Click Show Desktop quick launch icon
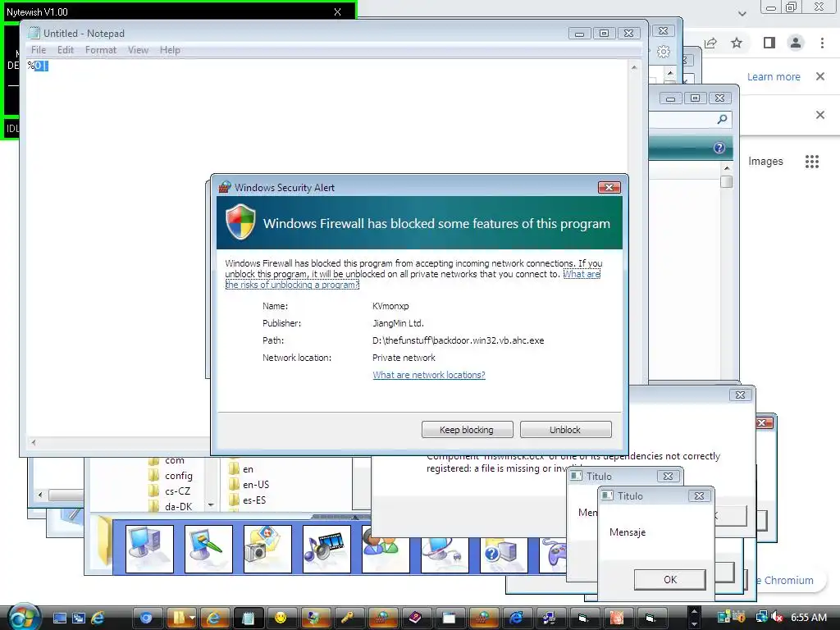The height and width of the screenshot is (630, 840). click(x=59, y=619)
